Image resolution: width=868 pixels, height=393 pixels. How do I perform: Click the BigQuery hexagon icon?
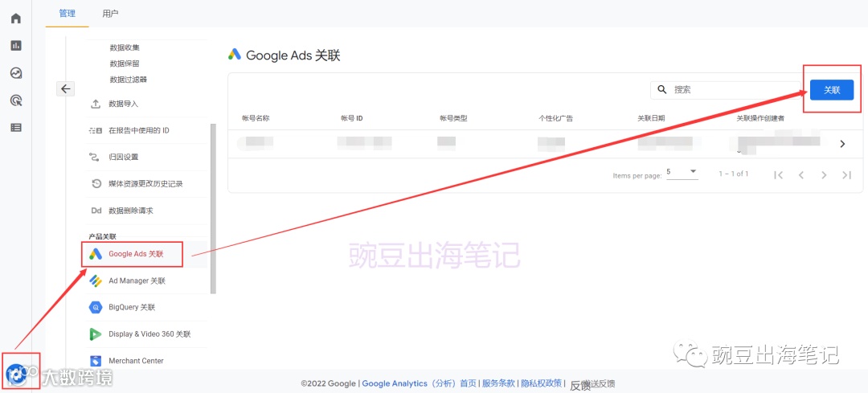tap(96, 307)
